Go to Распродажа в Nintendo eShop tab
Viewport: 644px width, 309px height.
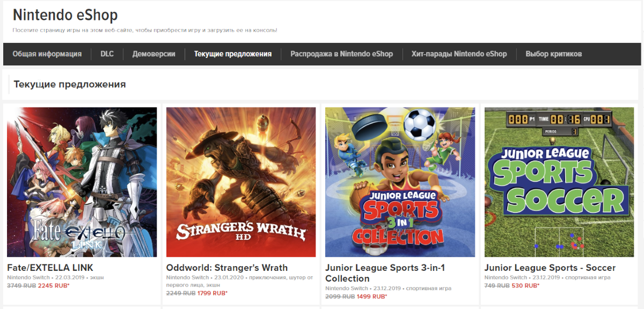click(342, 54)
